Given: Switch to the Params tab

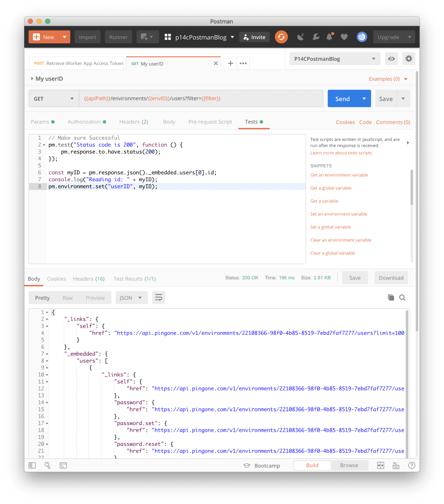Looking at the screenshot, I should [43, 122].
